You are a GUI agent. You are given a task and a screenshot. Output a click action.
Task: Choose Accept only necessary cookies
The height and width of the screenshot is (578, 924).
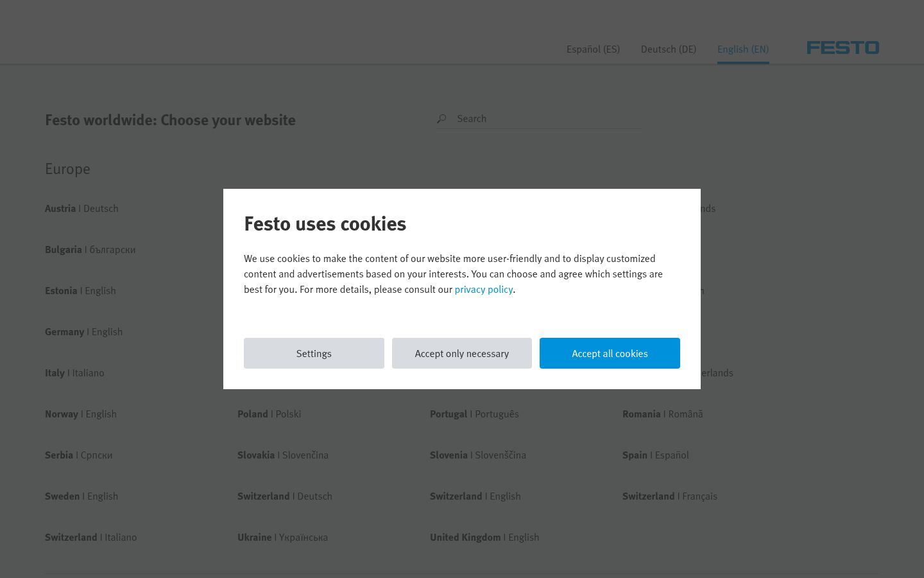[x=462, y=353]
